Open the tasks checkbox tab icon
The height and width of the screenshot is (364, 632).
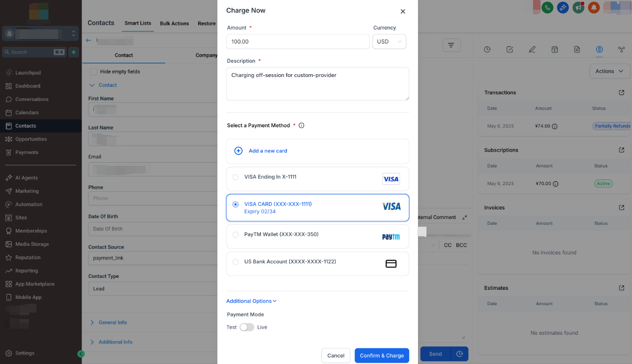point(510,49)
